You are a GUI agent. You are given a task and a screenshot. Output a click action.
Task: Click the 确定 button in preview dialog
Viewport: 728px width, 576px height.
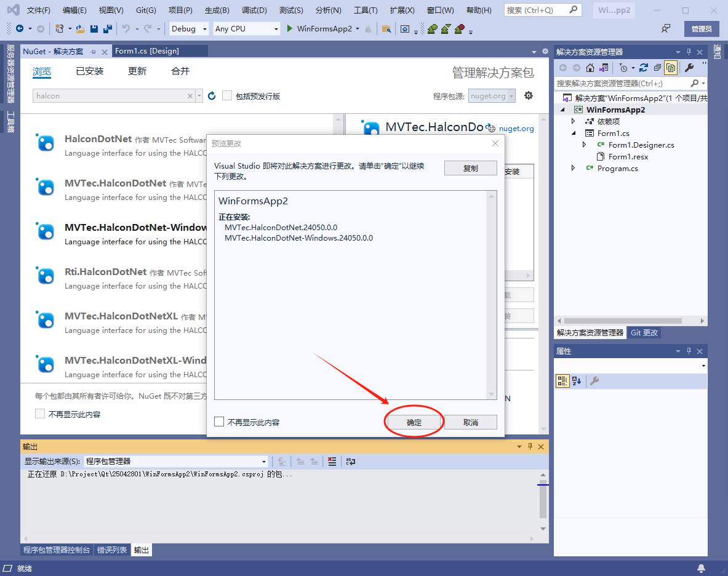(x=414, y=422)
